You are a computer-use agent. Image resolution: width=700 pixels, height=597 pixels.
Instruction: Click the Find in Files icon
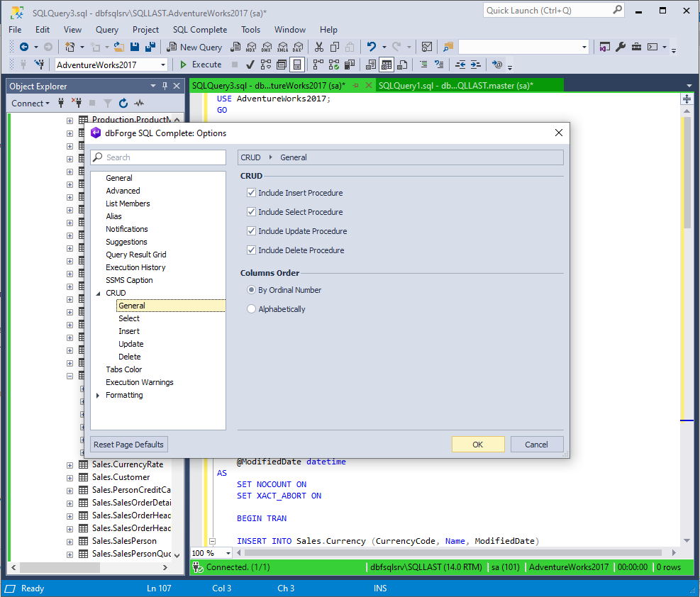448,47
